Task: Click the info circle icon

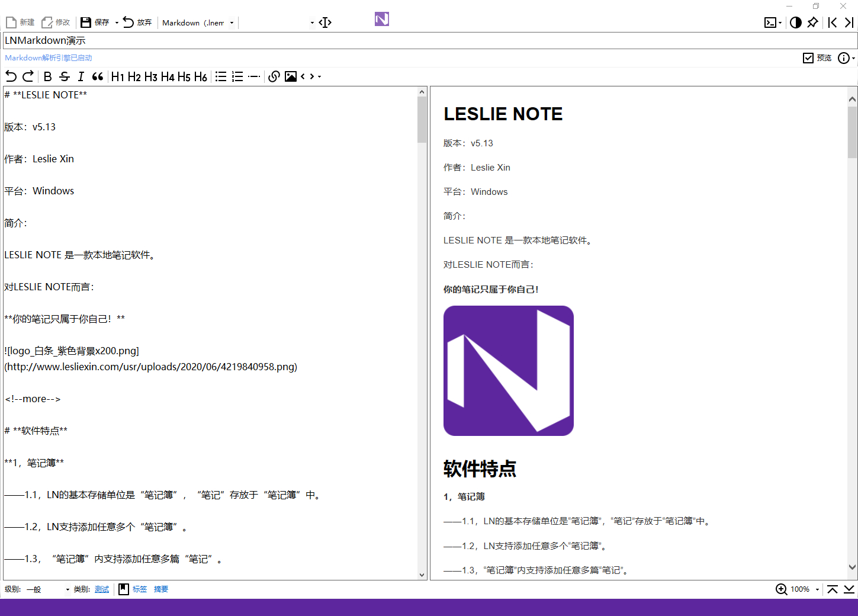Action: point(844,57)
